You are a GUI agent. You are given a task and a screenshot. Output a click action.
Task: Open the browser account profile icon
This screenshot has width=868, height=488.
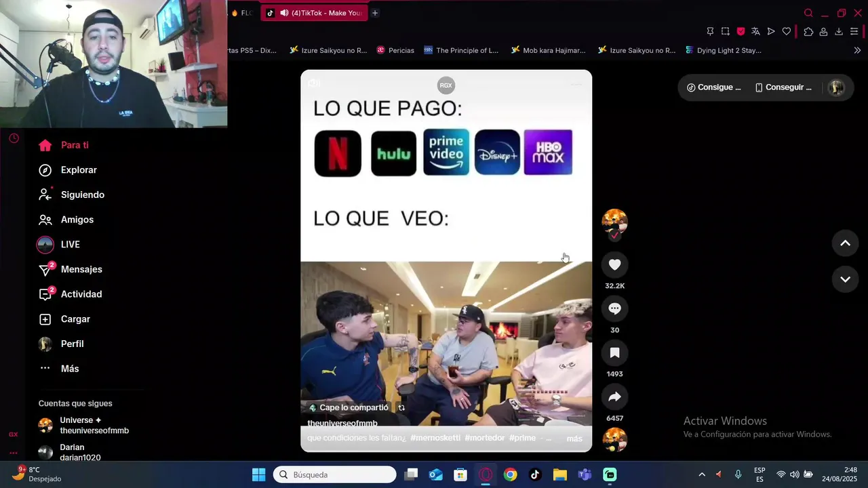[x=823, y=31]
